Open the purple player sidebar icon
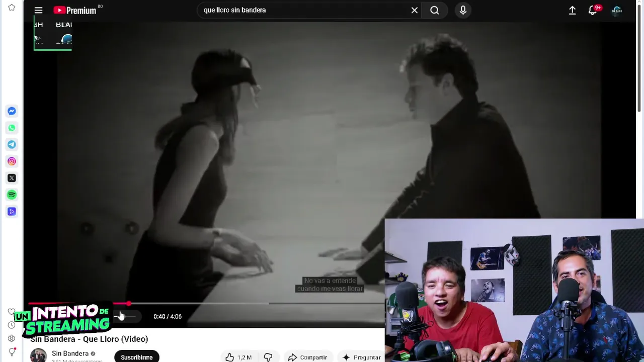Image resolution: width=644 pixels, height=362 pixels. pos(12,212)
